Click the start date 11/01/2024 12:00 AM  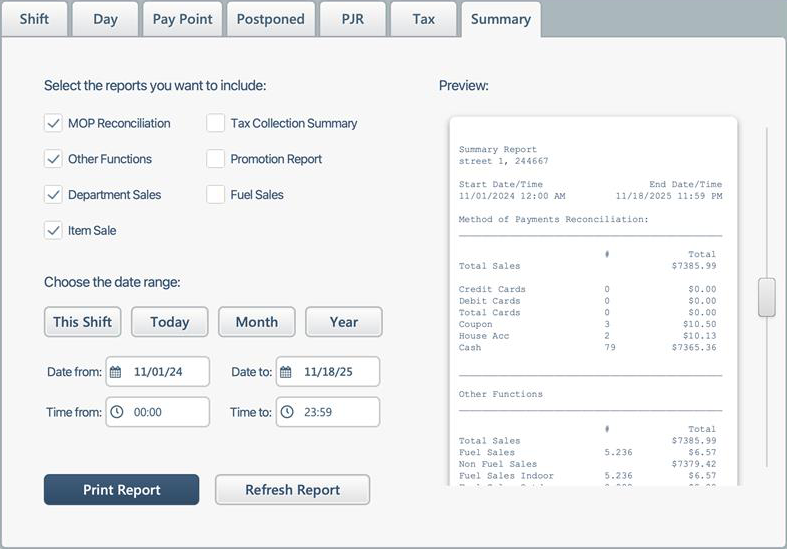point(512,196)
